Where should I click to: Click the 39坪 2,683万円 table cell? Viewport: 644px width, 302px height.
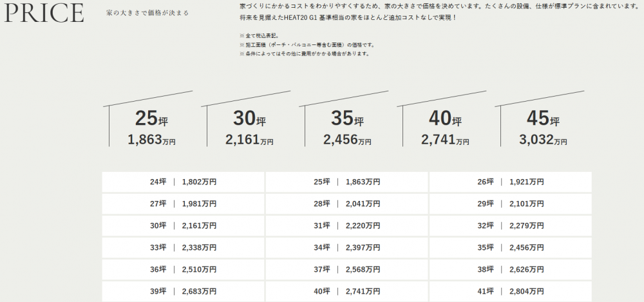(x=183, y=292)
